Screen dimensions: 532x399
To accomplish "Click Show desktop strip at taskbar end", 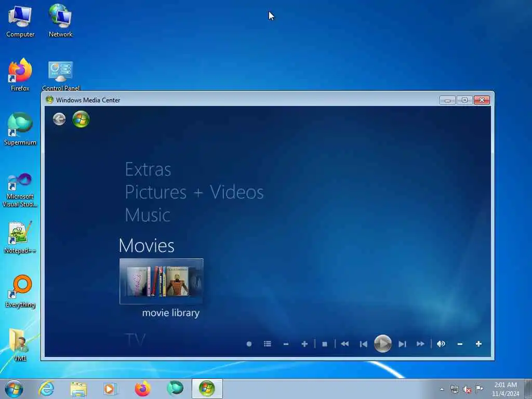I will [528, 389].
